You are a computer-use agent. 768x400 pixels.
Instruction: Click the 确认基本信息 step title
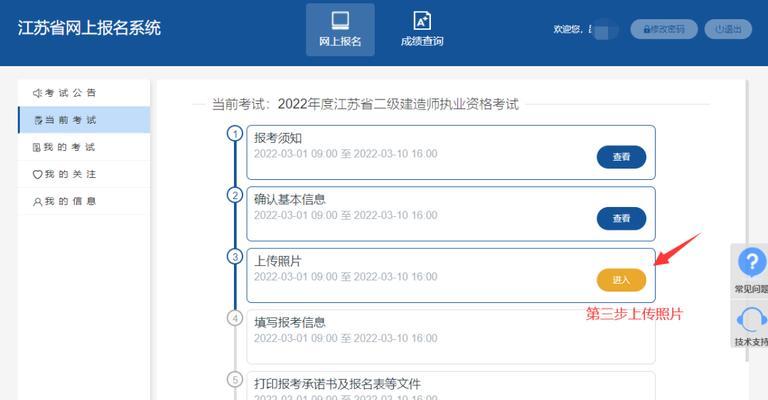(289, 199)
